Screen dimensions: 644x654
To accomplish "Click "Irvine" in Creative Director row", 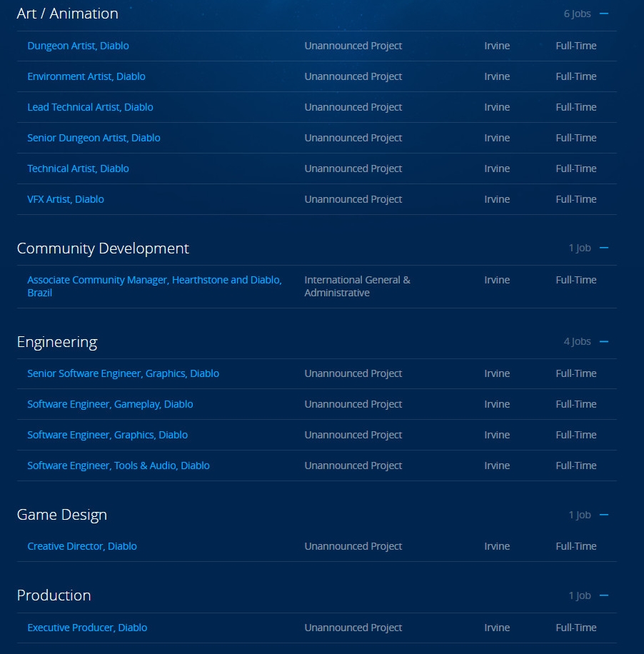I will tap(497, 546).
